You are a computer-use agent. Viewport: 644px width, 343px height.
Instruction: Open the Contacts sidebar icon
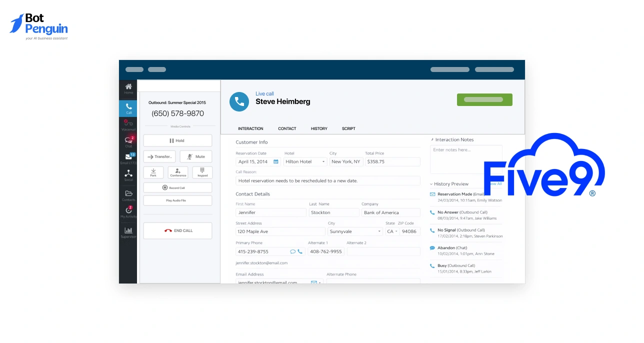[128, 194]
